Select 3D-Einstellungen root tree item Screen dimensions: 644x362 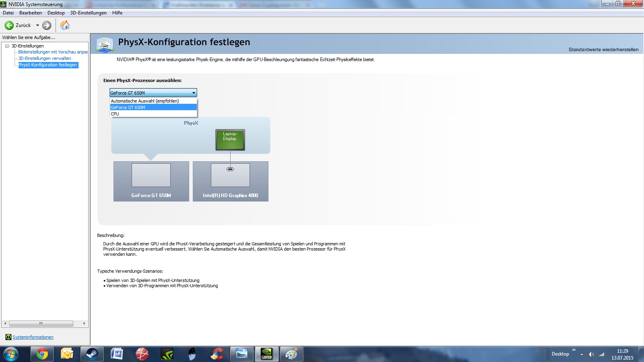pos(27,46)
